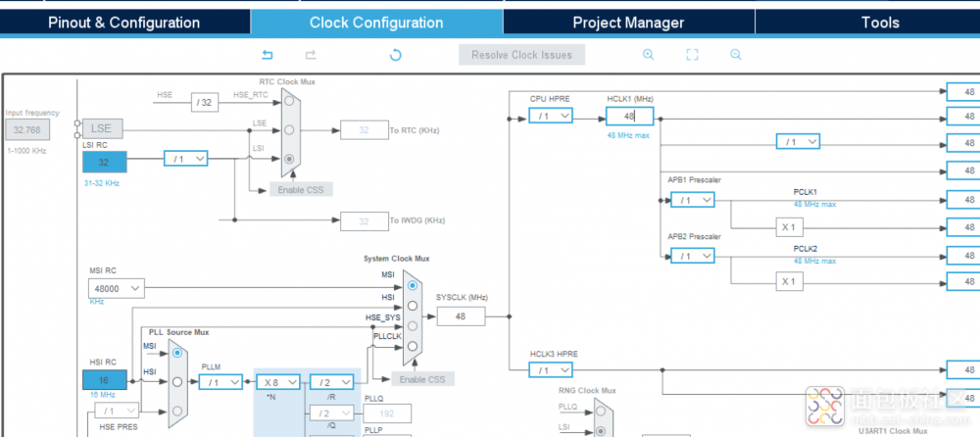Go to the Tools tab

(880, 23)
